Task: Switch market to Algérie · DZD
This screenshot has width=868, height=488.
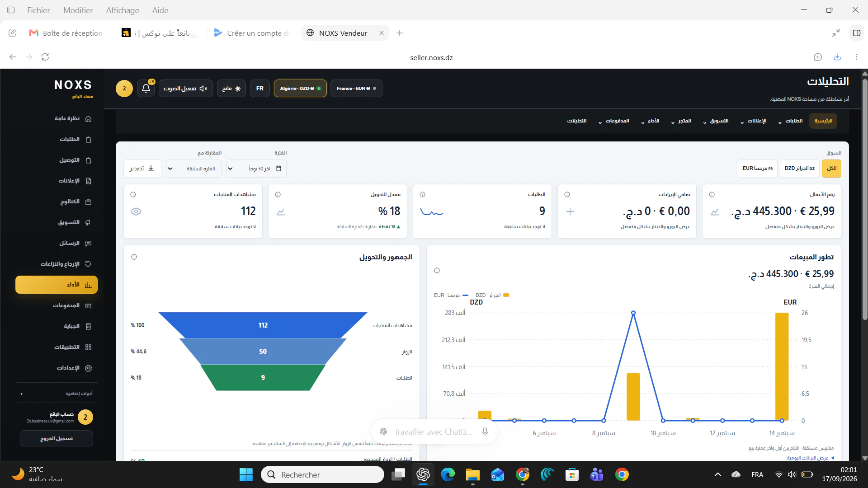Action: point(300,89)
